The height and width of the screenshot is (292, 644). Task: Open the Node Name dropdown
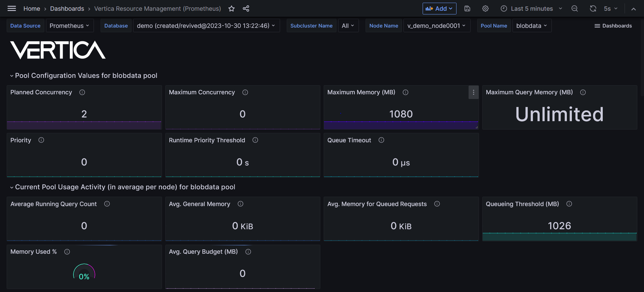coord(436,26)
